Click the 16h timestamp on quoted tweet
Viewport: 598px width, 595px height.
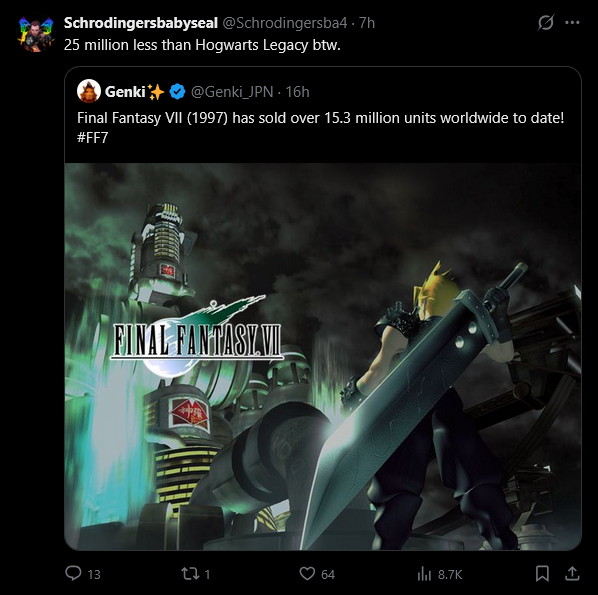click(x=297, y=92)
